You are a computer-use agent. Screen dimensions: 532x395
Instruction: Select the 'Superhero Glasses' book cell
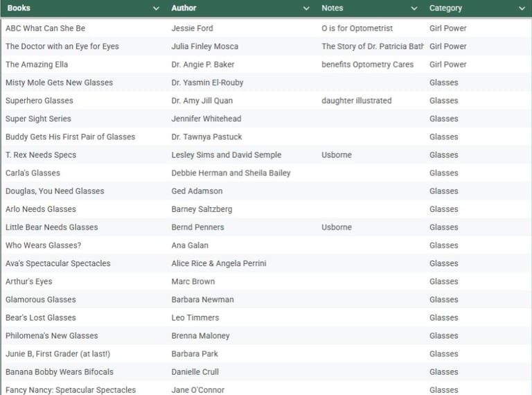pyautogui.click(x=39, y=100)
